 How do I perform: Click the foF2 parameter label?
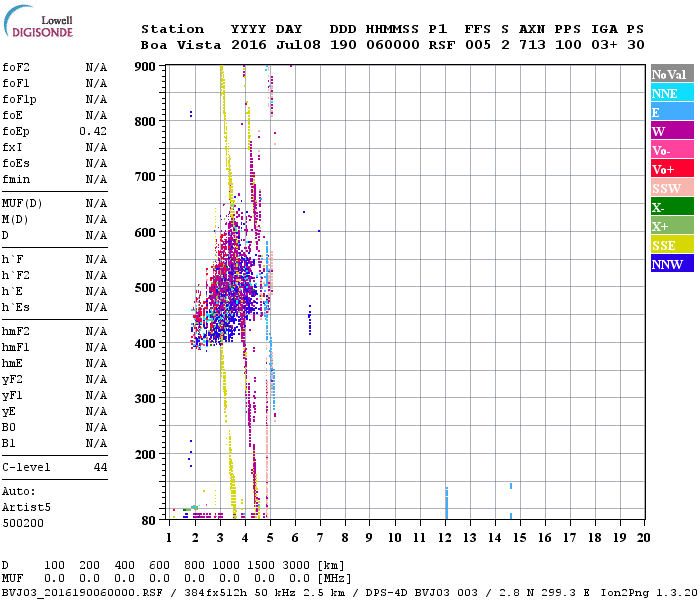click(x=16, y=67)
